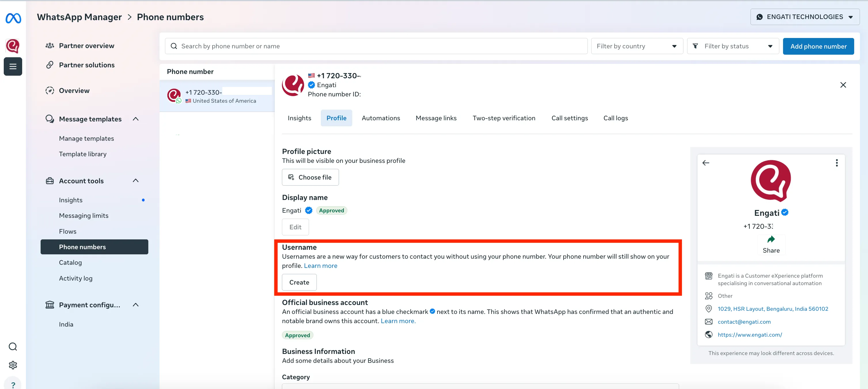Viewport: 868px width, 389px height.
Task: Select the Profile tab
Action: click(336, 118)
